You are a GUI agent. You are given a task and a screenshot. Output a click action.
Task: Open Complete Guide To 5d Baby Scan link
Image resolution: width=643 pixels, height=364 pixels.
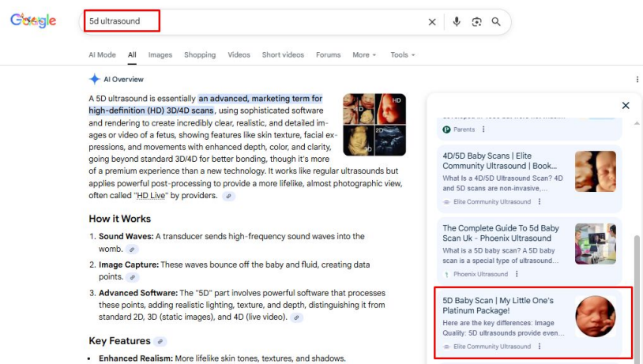[501, 233]
